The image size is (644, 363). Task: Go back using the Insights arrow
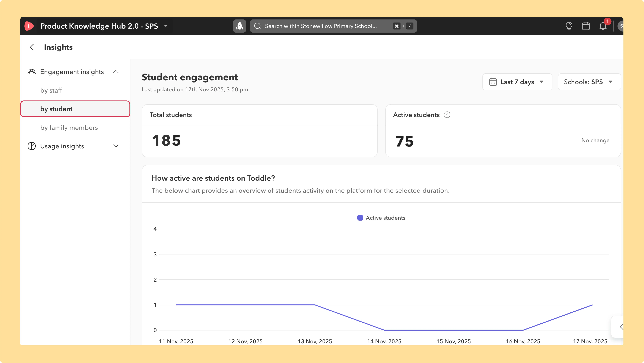click(x=32, y=47)
